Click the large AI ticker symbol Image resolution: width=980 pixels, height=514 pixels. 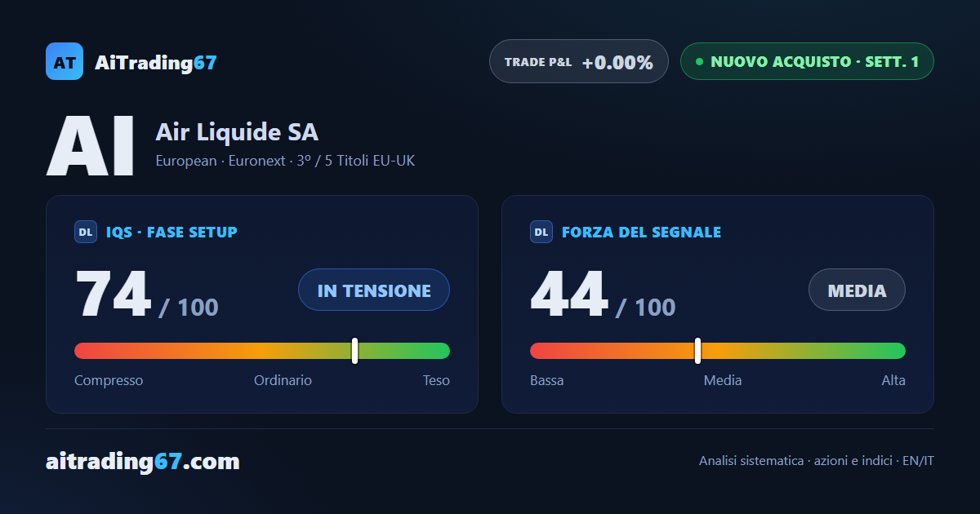(91, 147)
